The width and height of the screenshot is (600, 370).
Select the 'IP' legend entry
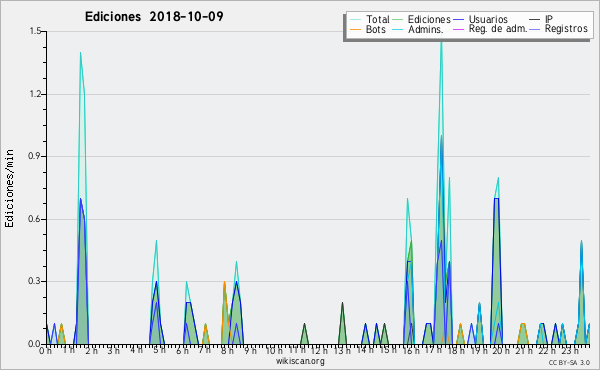tap(549, 19)
